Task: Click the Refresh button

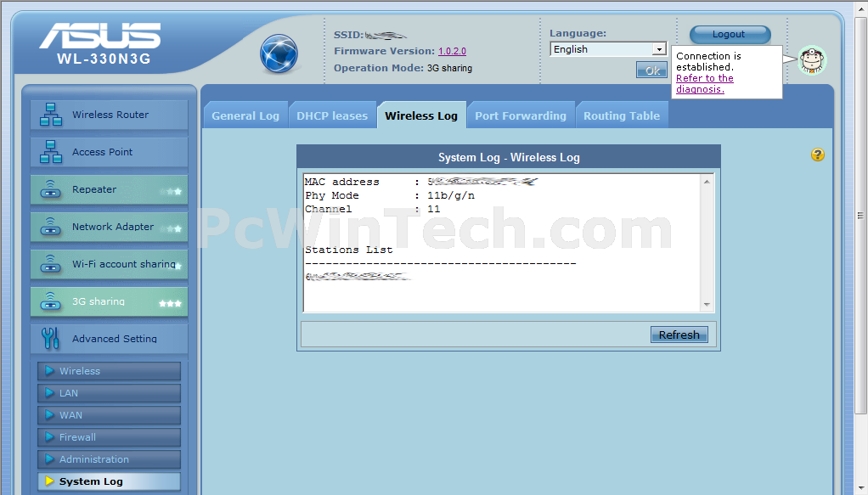Action: pyautogui.click(x=679, y=335)
